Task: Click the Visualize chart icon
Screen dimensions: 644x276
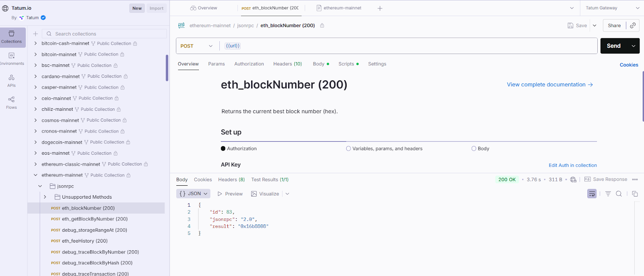Action: (254, 194)
